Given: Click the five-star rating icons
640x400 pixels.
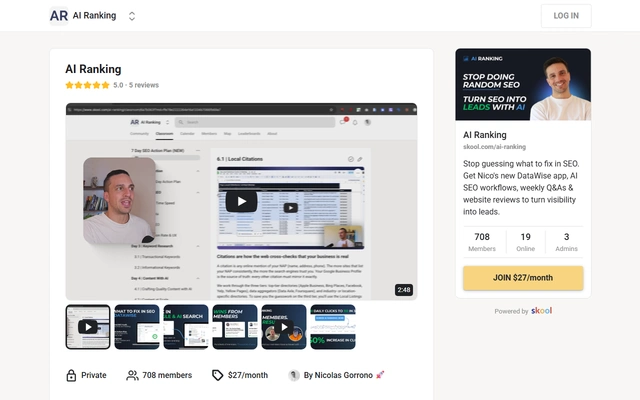Looking at the screenshot, I should pyautogui.click(x=88, y=85).
